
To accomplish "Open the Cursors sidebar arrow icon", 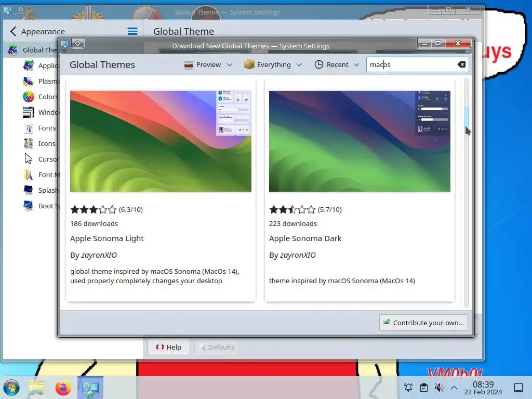I will click(29, 159).
